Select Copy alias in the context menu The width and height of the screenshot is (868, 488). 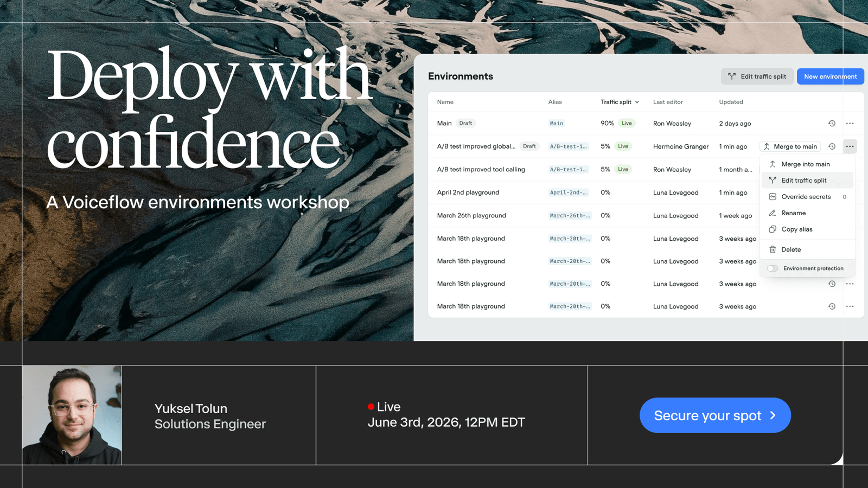[808, 229]
